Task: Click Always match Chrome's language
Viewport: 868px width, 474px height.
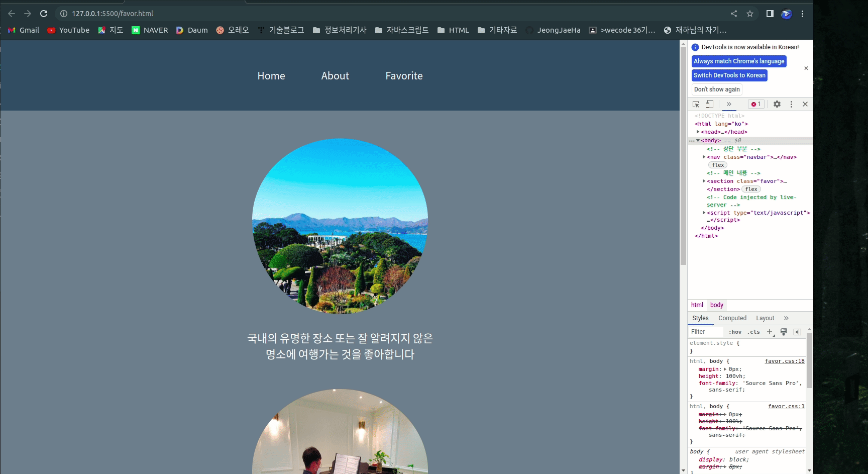Action: tap(739, 61)
